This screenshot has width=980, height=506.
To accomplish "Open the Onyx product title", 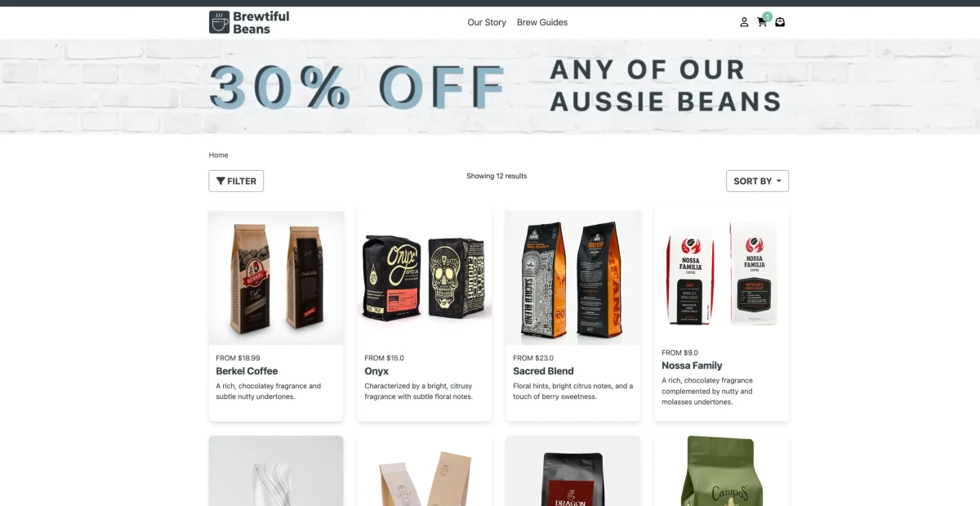I will click(x=376, y=371).
